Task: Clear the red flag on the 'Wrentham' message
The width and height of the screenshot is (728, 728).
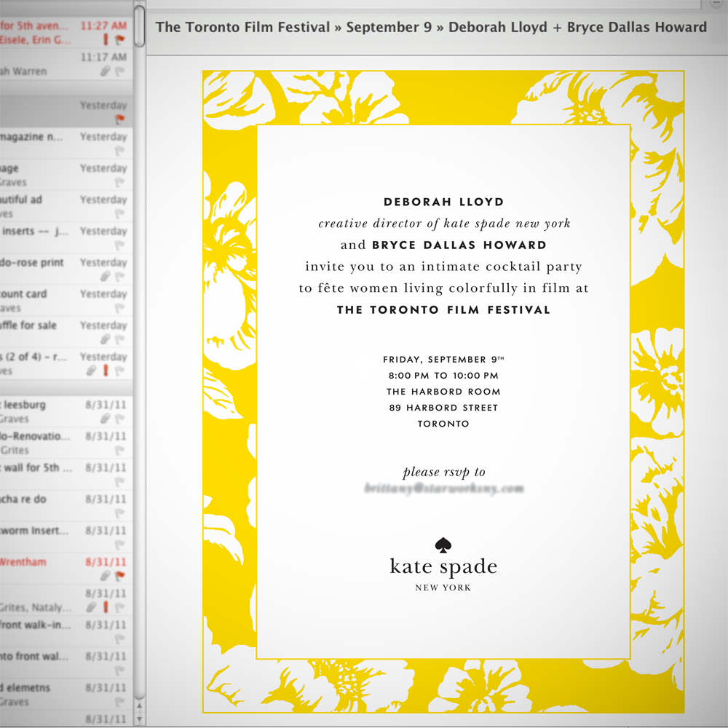Action: [120, 576]
